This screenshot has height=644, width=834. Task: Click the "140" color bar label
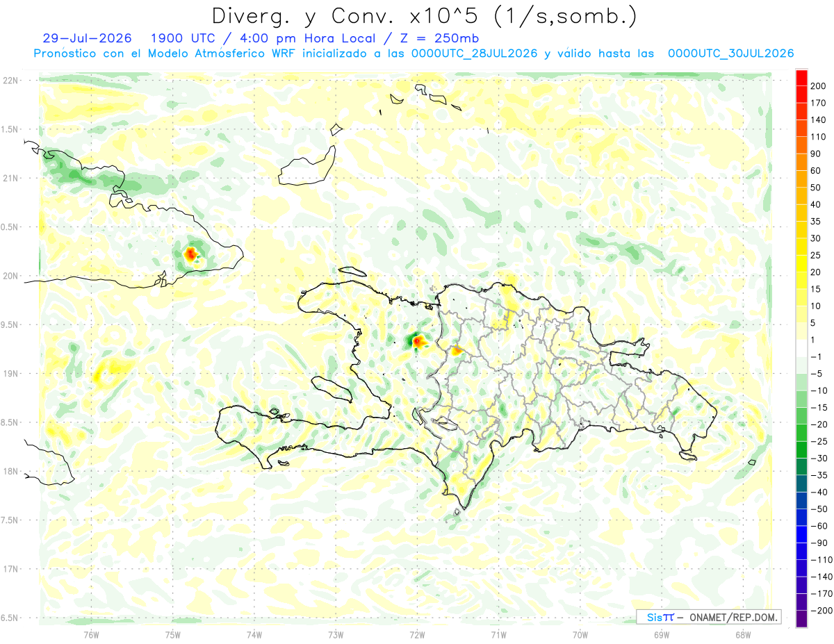point(818,119)
